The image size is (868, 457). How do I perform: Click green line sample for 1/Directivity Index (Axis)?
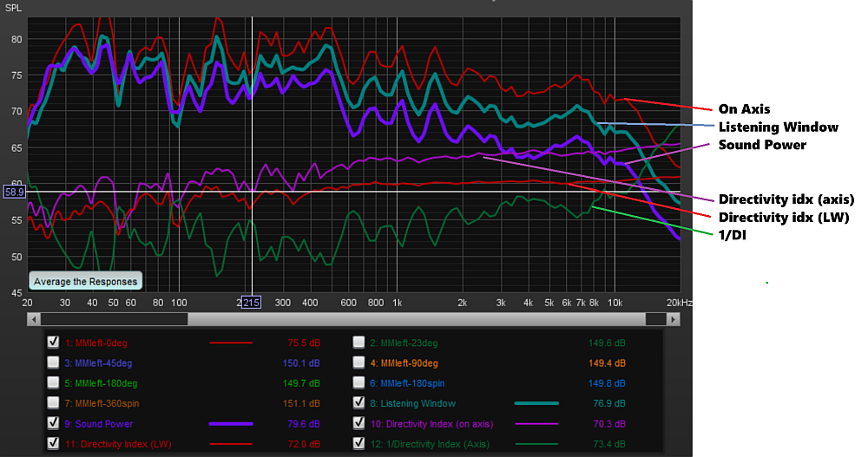(536, 445)
